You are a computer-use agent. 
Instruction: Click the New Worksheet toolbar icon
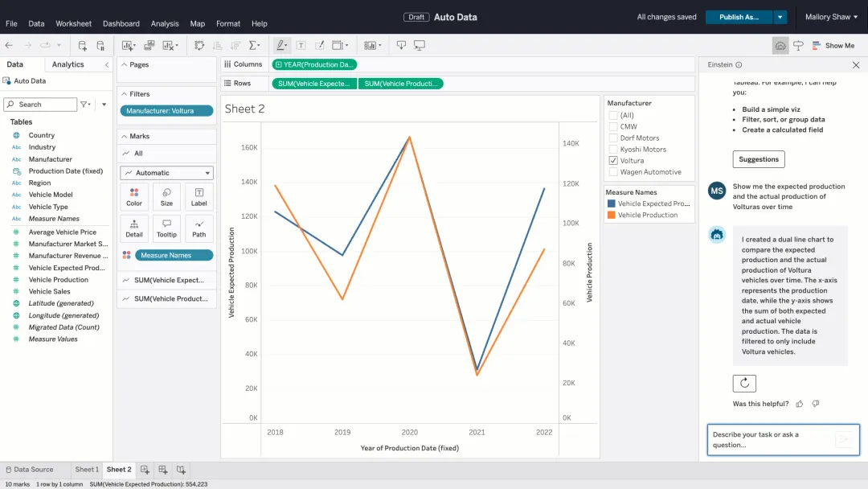click(x=127, y=45)
